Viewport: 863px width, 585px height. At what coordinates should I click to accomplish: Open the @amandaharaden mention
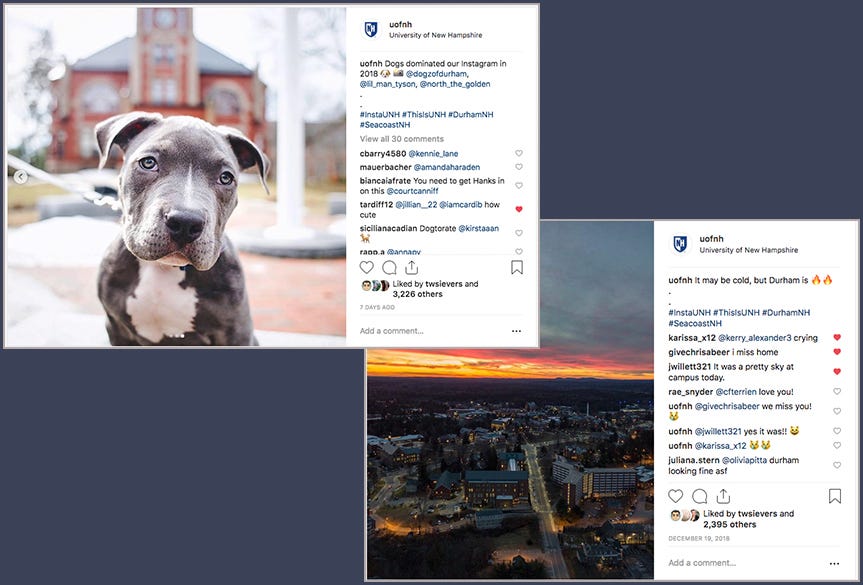click(x=447, y=167)
